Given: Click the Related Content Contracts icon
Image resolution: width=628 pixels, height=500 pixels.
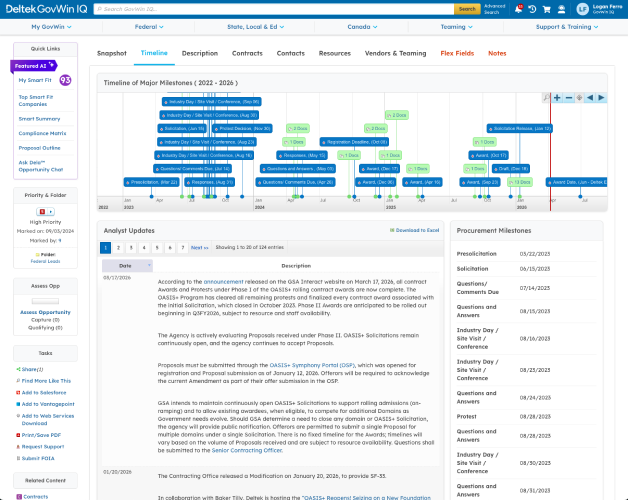Looking at the screenshot, I should [x=19, y=497].
